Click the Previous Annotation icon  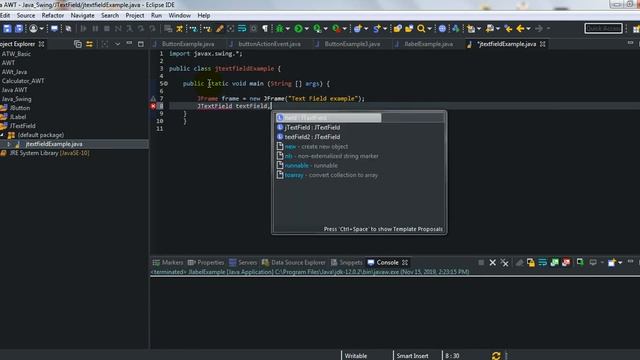489,28
